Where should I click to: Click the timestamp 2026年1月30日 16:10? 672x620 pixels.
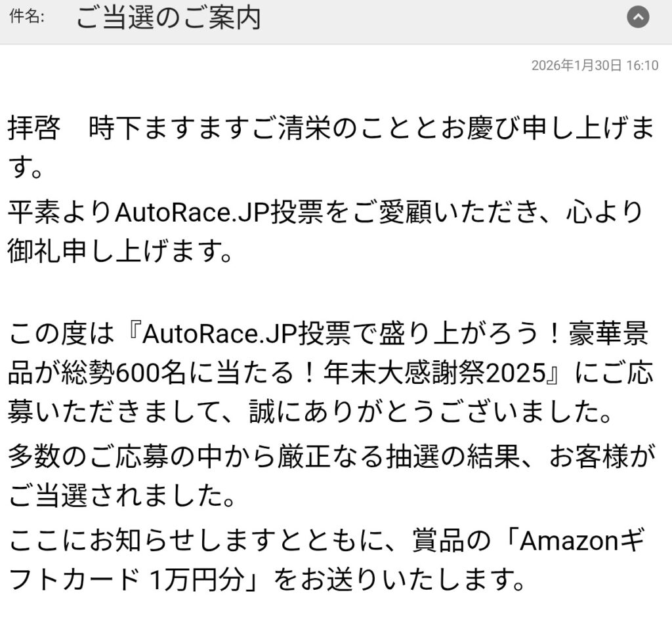coord(595,66)
